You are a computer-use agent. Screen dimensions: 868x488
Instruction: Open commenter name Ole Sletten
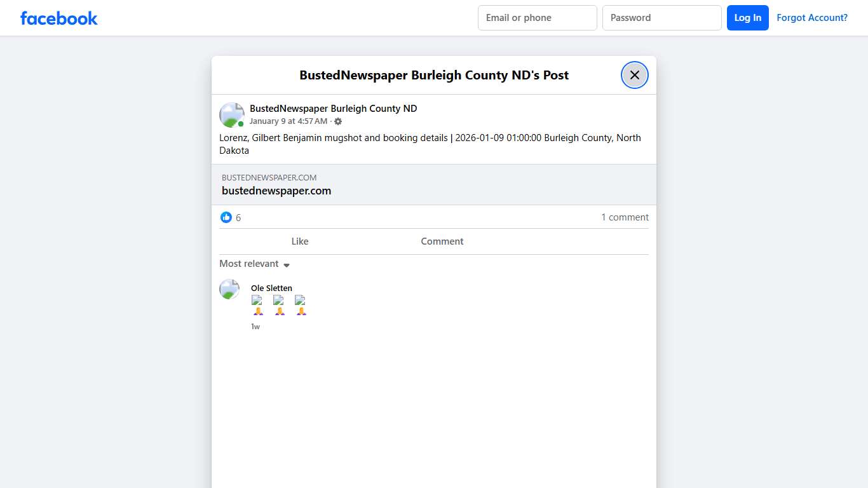271,288
